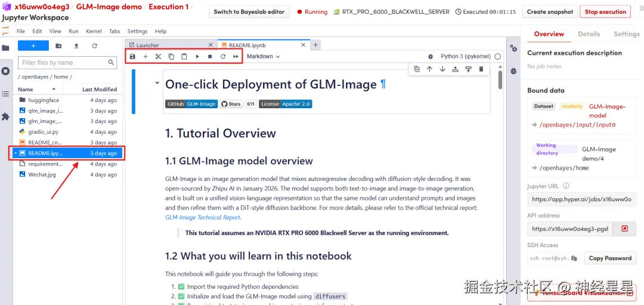The height and width of the screenshot is (305, 644).
Task: Open the file browser sidebar folder icon
Action: tap(5, 48)
